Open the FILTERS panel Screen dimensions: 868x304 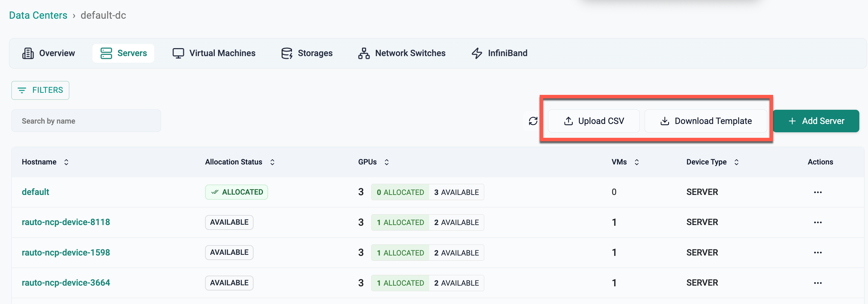pyautogui.click(x=40, y=90)
